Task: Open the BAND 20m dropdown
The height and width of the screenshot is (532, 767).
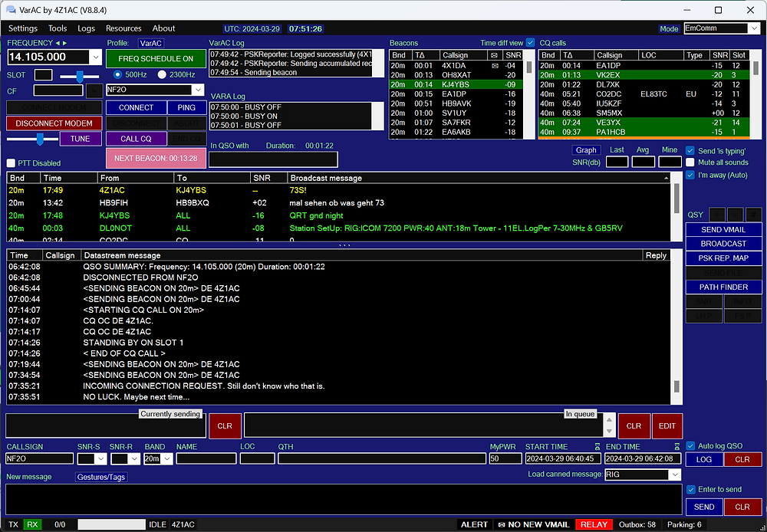Action: 167,458
